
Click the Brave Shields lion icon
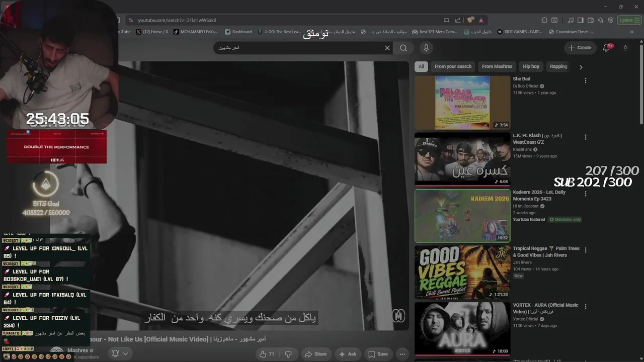470,20
